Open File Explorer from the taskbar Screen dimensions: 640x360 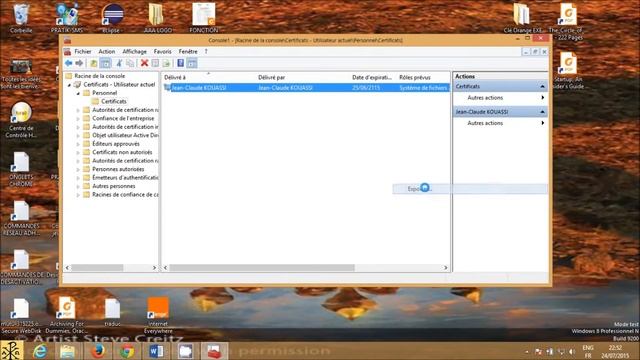68,351
